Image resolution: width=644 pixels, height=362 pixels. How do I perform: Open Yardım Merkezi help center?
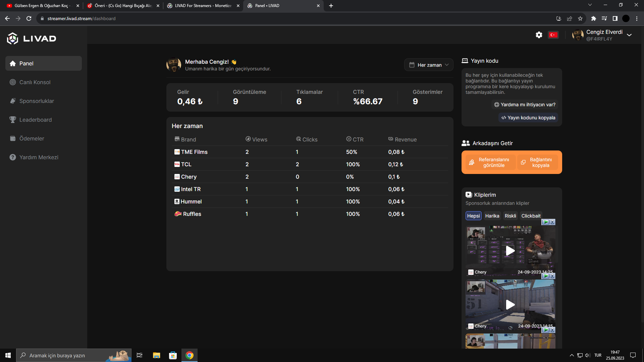click(39, 157)
